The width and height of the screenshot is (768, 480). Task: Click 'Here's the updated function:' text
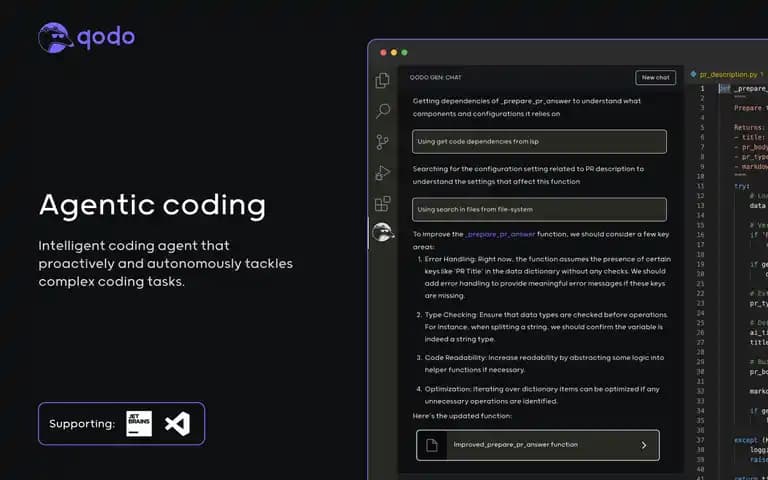pos(462,416)
